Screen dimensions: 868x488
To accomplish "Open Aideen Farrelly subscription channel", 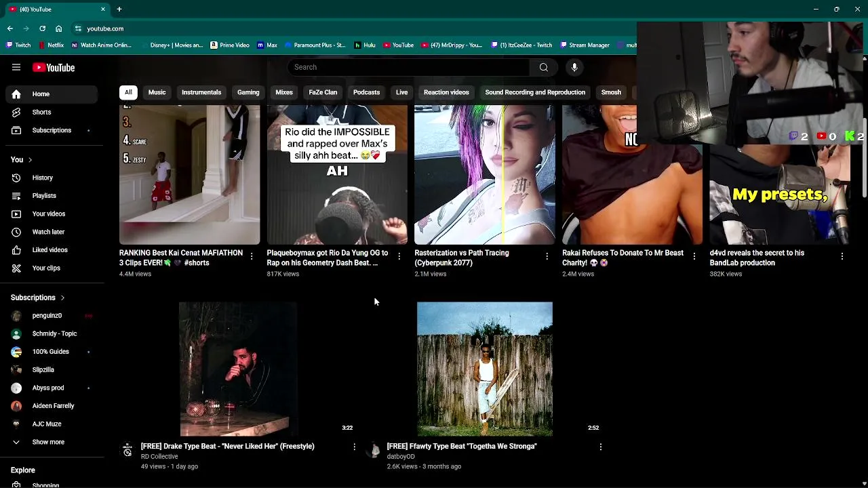I will pyautogui.click(x=51, y=406).
